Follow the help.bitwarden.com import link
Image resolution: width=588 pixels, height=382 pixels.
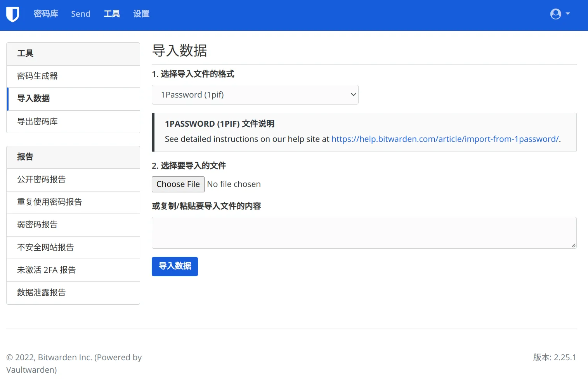tap(445, 139)
